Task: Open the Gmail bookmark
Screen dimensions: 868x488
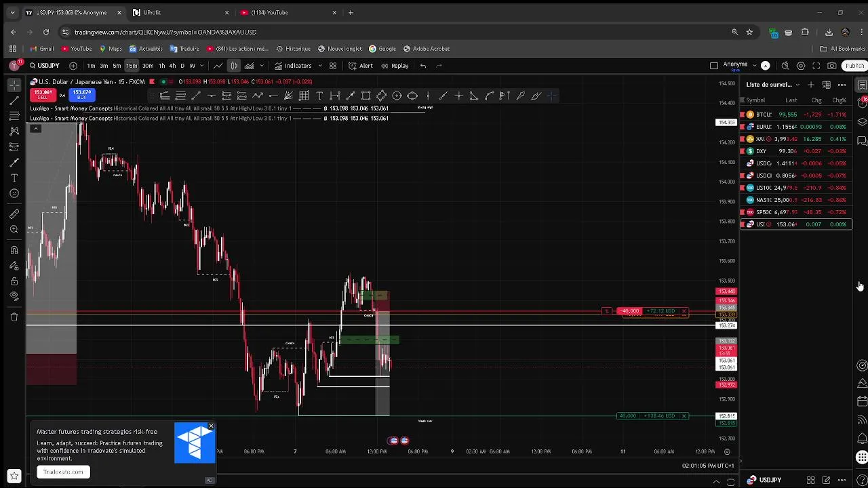Action: point(42,49)
